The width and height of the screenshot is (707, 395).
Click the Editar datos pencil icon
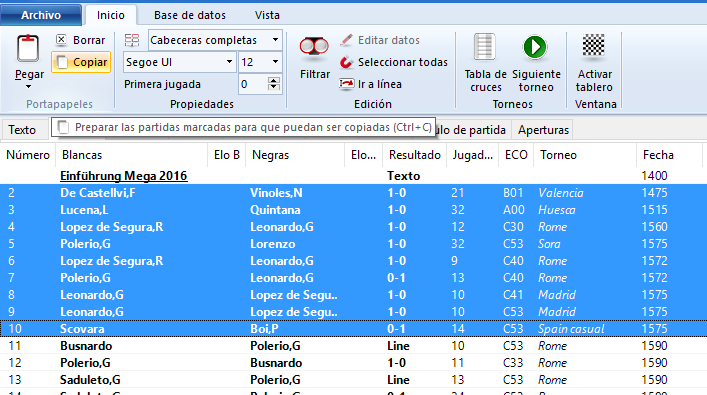pos(346,40)
